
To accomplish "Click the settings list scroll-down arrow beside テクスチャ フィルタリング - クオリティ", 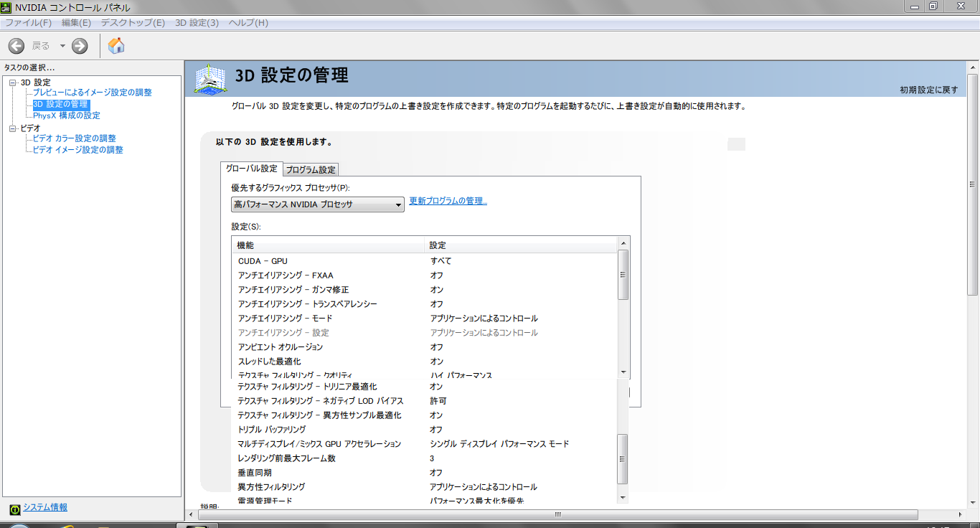I will pyautogui.click(x=623, y=372).
